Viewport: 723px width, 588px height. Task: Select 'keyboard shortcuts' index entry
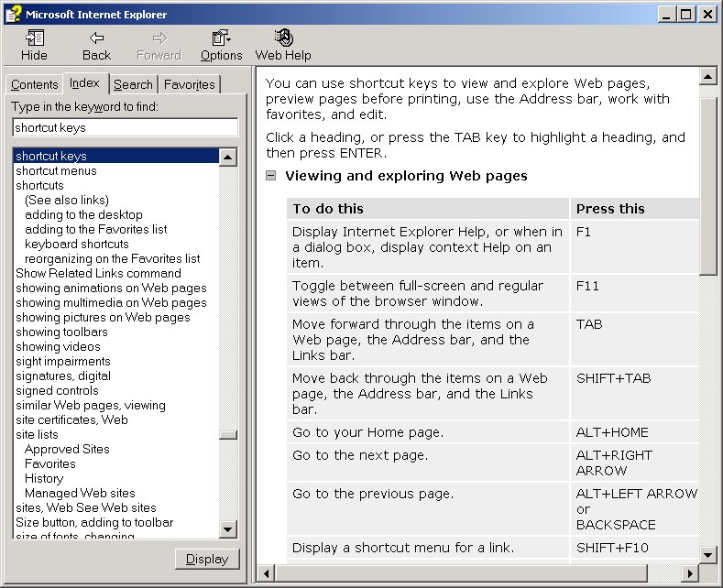click(x=77, y=244)
